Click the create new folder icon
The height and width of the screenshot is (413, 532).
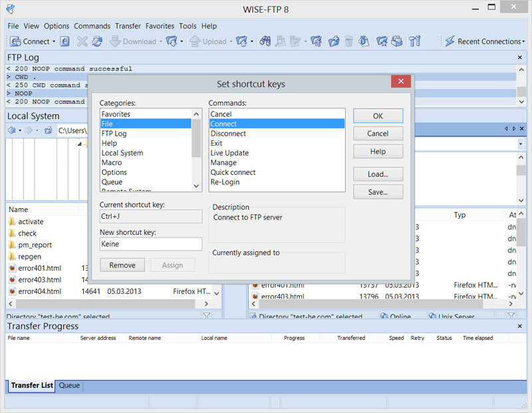point(334,41)
